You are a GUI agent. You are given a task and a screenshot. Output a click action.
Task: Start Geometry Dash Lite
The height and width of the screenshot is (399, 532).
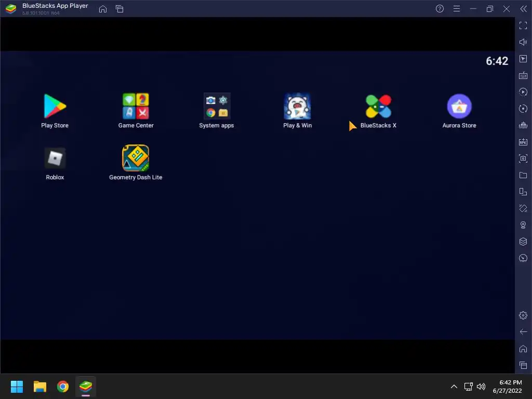(x=136, y=158)
